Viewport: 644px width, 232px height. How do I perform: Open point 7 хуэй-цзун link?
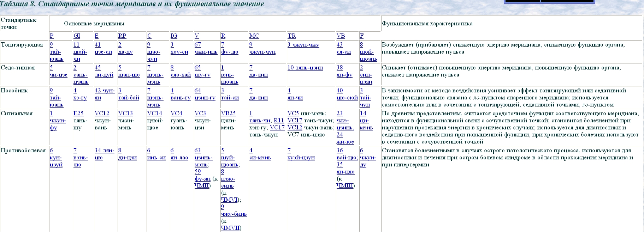click(x=301, y=154)
